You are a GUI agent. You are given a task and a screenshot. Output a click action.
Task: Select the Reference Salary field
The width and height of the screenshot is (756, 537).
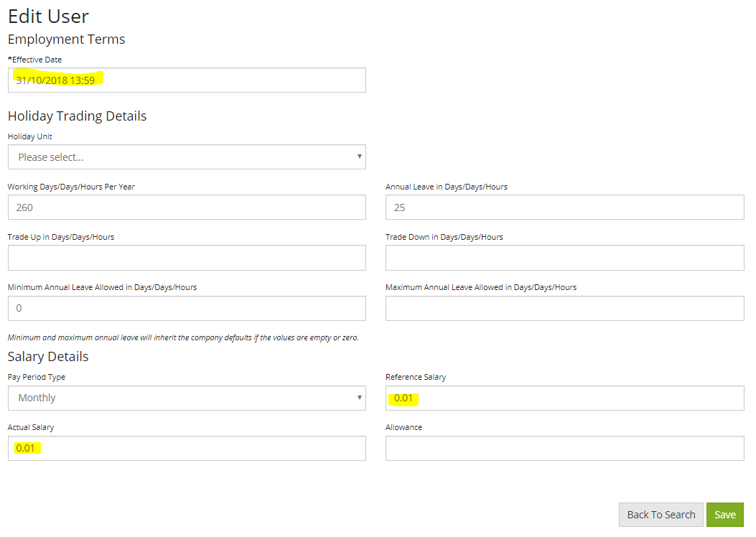click(x=565, y=397)
